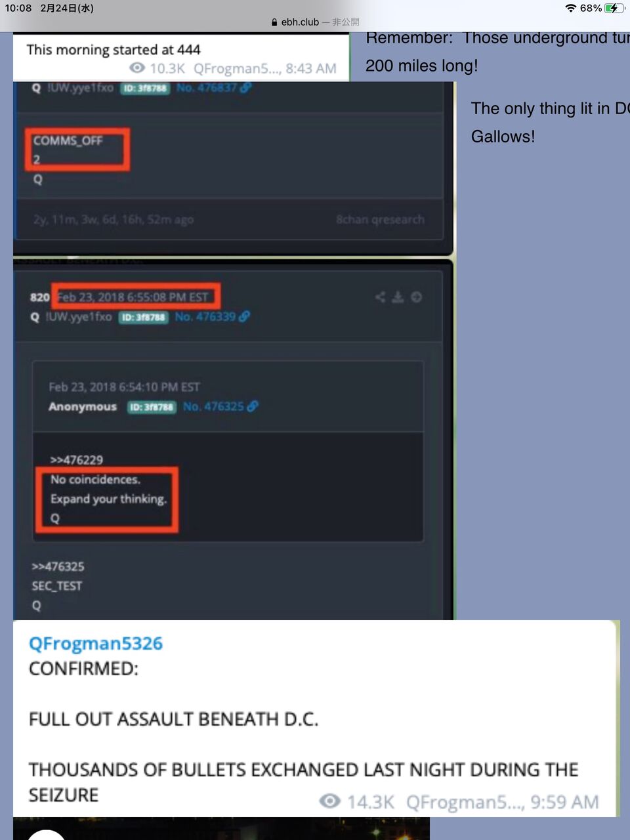
Task: Tap the CONFIRMED message text bubble
Action: click(315, 719)
